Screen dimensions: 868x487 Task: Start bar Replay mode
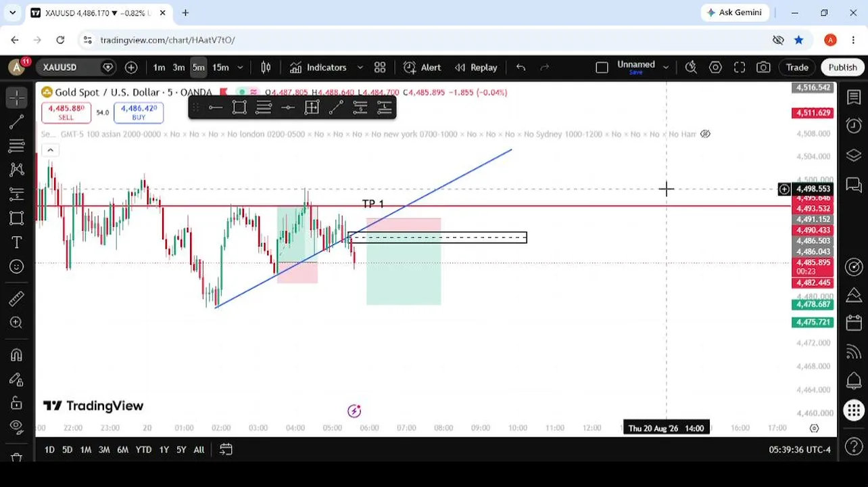coord(476,68)
